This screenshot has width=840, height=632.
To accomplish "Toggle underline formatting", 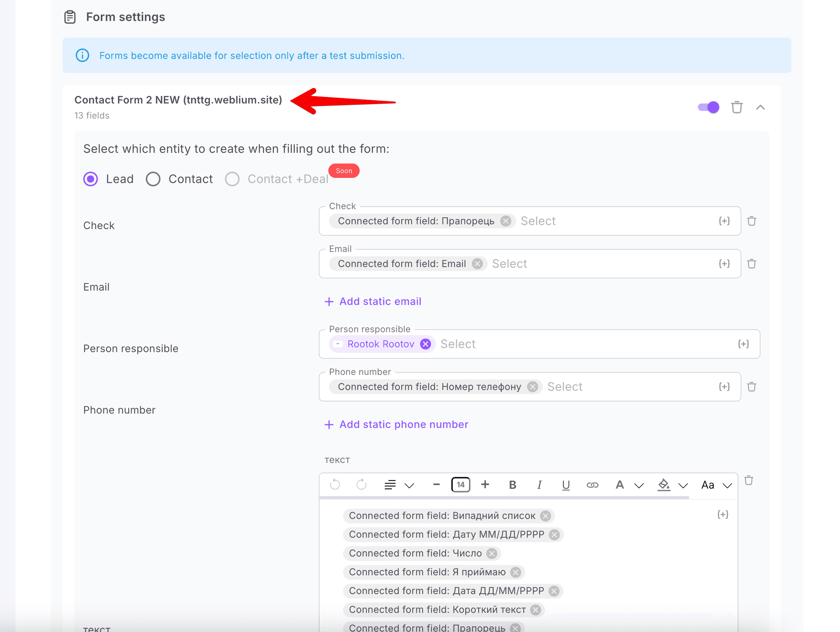I will pyautogui.click(x=566, y=485).
